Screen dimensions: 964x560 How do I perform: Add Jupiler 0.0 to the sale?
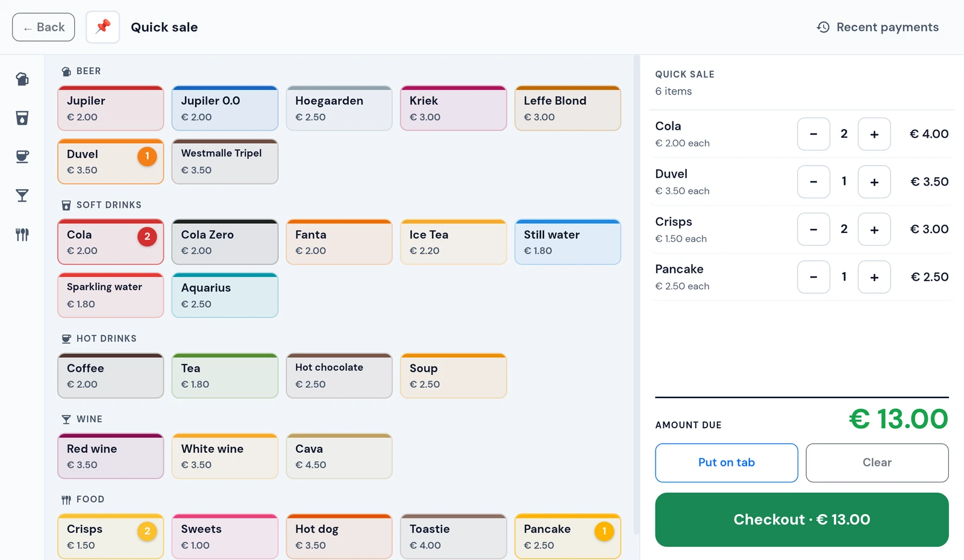225,108
